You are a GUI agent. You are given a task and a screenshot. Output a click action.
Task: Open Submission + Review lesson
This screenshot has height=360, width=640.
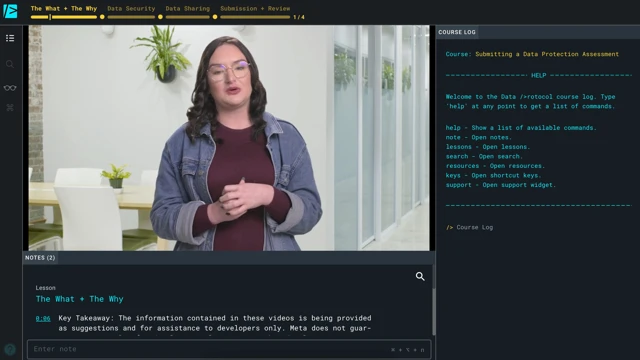(x=255, y=9)
